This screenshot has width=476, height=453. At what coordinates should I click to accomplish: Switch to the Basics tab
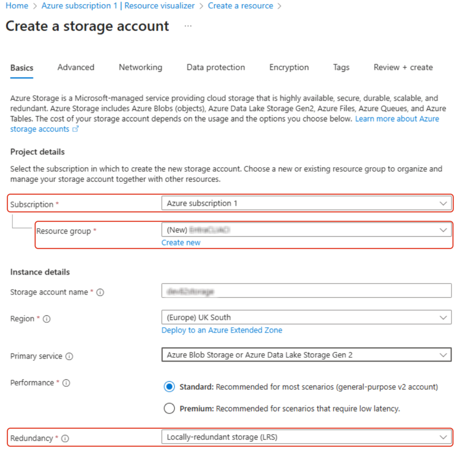click(x=22, y=68)
